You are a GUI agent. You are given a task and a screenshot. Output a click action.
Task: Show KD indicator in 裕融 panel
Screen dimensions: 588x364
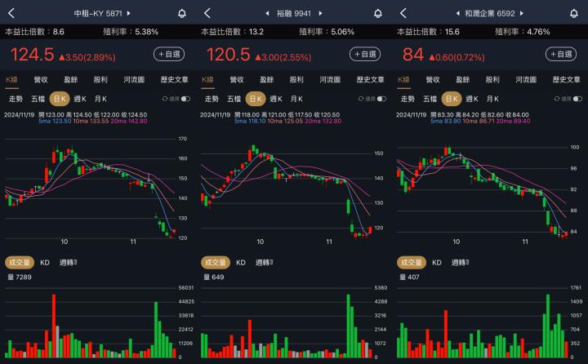pos(241,263)
